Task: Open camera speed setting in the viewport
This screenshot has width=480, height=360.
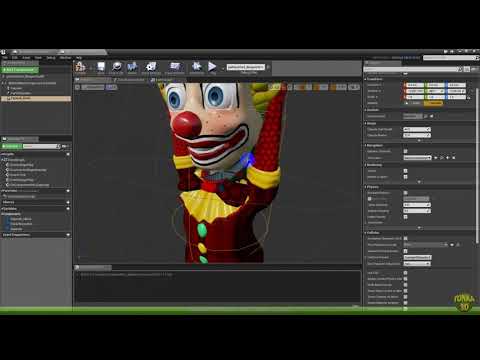Action: [354, 87]
